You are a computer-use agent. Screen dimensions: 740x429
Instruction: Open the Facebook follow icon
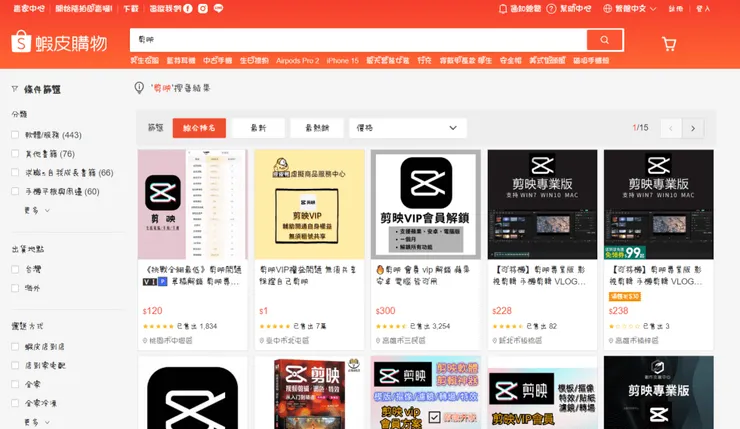tap(188, 8)
